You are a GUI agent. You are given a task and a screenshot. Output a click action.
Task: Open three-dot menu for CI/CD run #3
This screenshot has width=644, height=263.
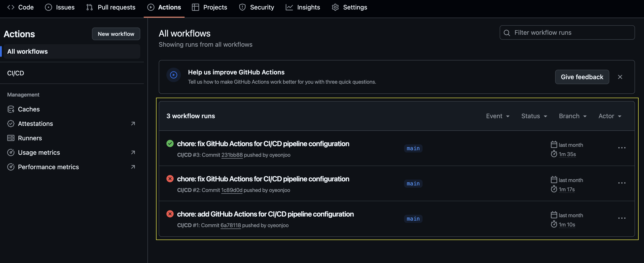621,148
